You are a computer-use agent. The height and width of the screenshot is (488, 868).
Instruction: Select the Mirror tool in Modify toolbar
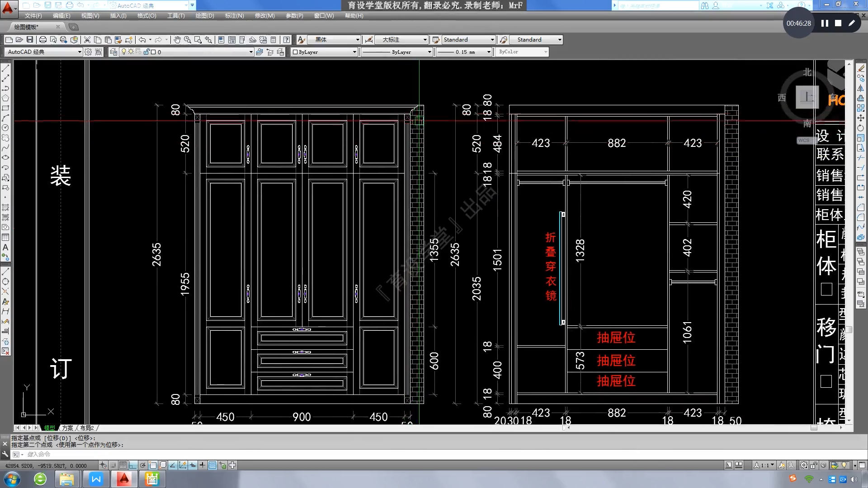tap(861, 88)
